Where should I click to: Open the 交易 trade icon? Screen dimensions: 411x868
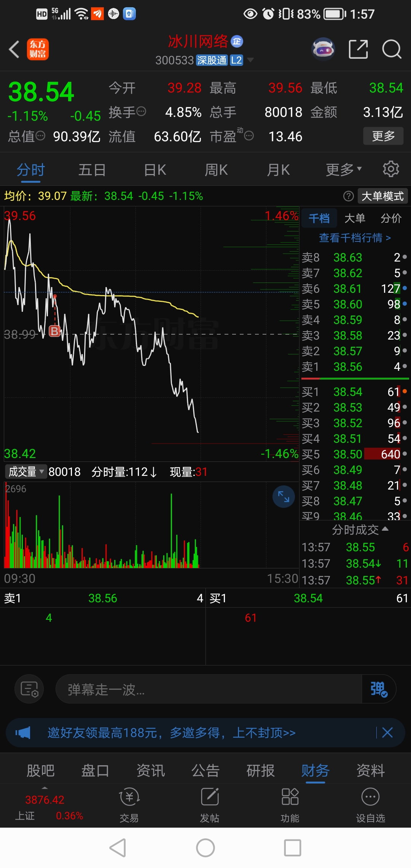point(129,805)
